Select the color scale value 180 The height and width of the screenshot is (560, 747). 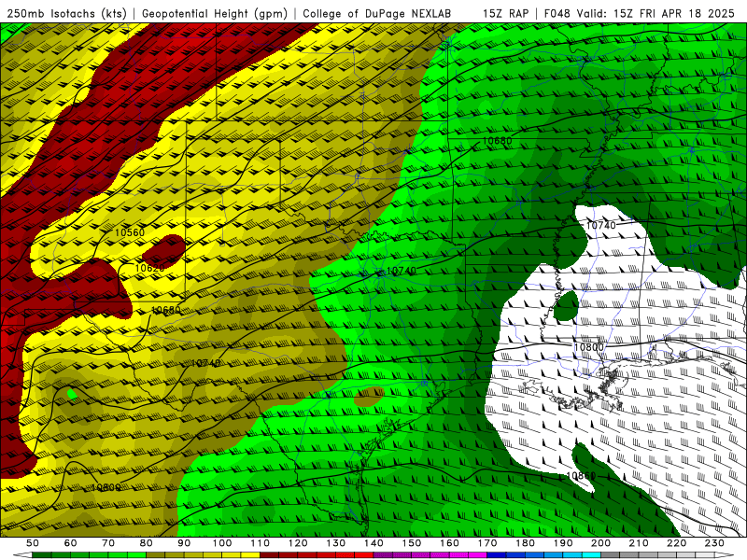526,543
